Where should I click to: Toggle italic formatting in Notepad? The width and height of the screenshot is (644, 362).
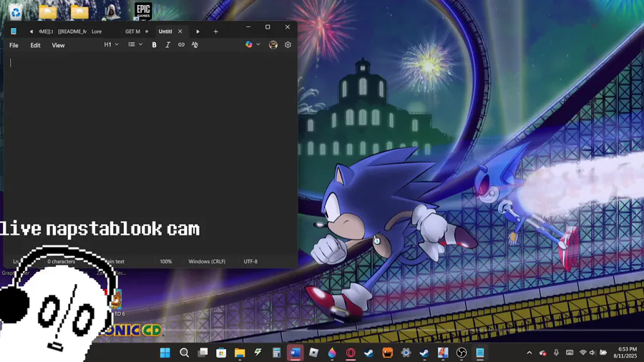(167, 45)
